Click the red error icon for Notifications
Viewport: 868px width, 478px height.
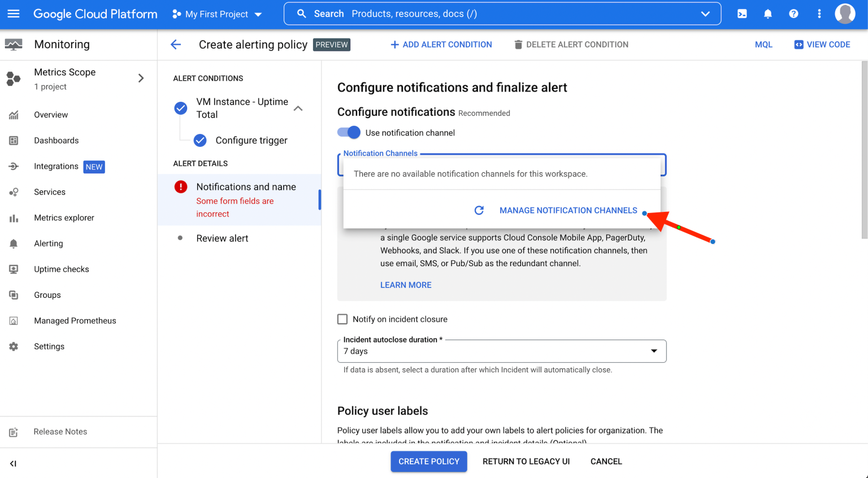point(181,187)
